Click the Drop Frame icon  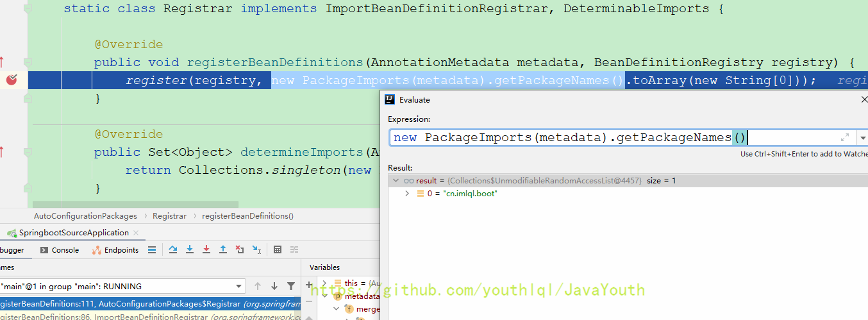(240, 250)
